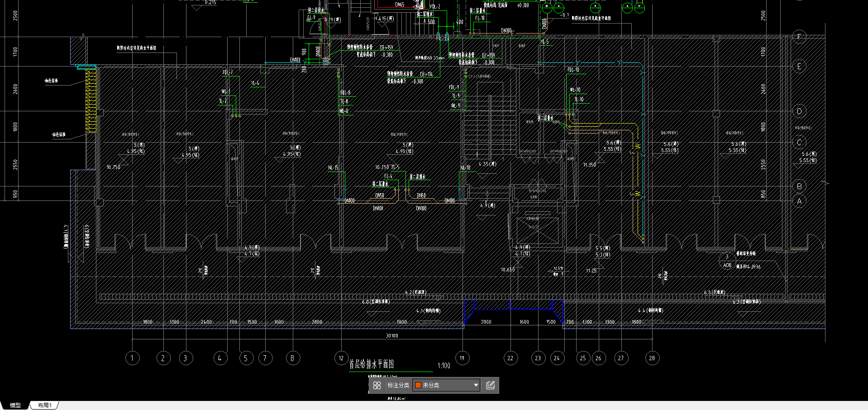Select the FDL-10 pipe label

573,70
